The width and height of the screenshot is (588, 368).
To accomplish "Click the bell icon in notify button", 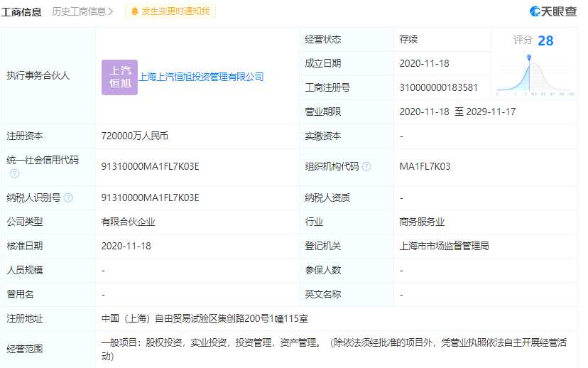I will click(134, 11).
